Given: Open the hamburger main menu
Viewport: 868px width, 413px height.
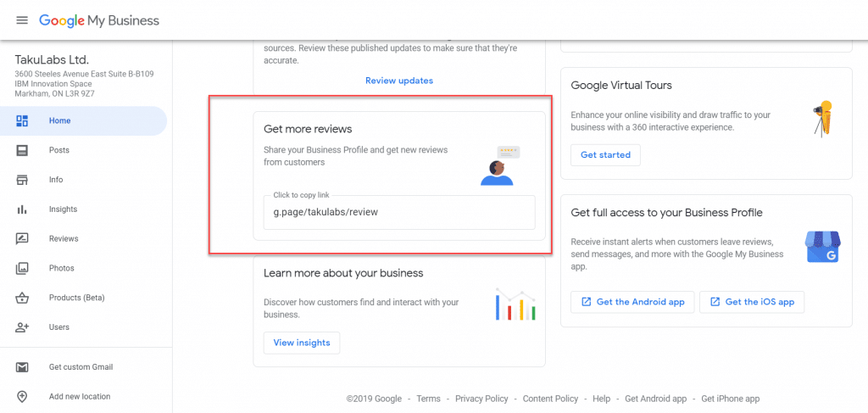Looking at the screenshot, I should click(21, 20).
